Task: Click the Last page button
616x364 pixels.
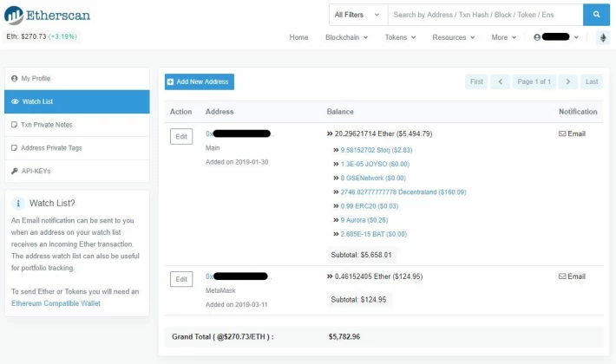Action: pos(592,81)
